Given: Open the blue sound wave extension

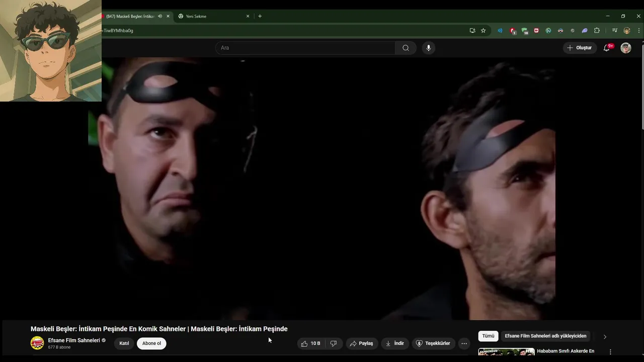Looking at the screenshot, I should [500, 31].
